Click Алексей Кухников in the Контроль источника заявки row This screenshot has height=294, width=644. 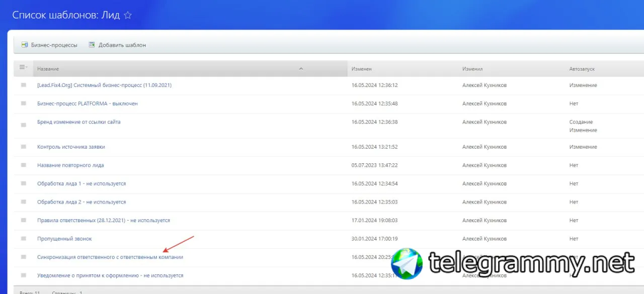pos(485,147)
